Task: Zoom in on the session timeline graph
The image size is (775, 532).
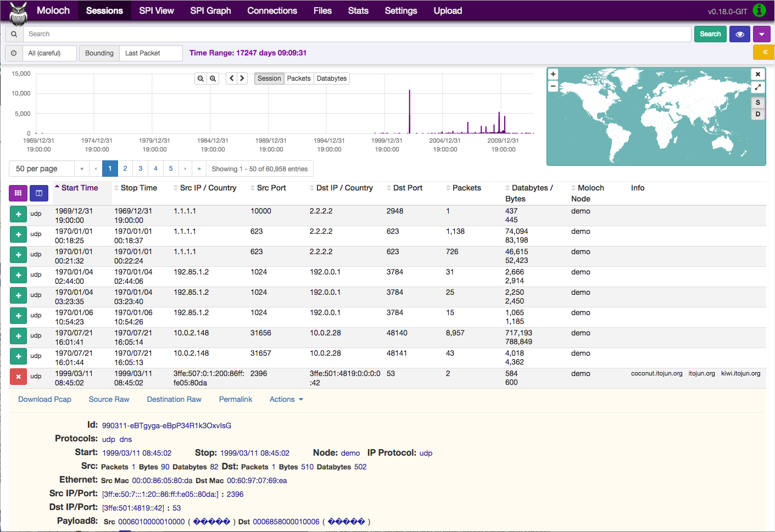Action: tap(213, 78)
